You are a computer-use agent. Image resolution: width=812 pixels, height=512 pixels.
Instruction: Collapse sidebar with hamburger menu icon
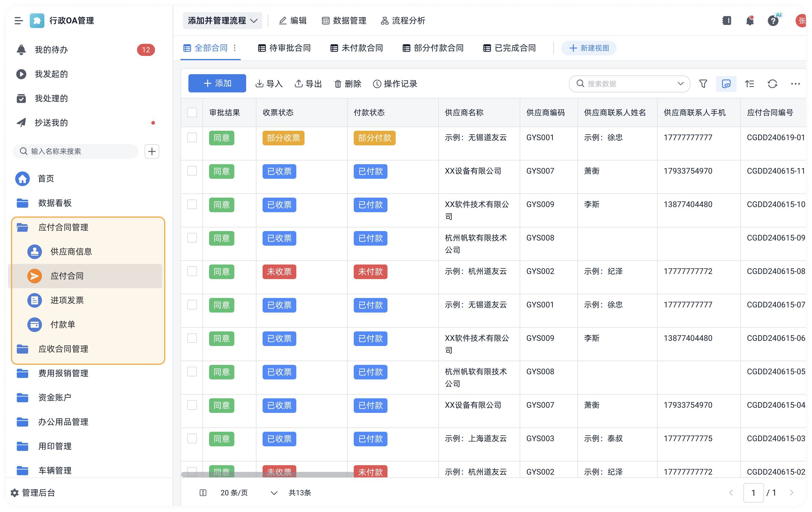coord(19,21)
